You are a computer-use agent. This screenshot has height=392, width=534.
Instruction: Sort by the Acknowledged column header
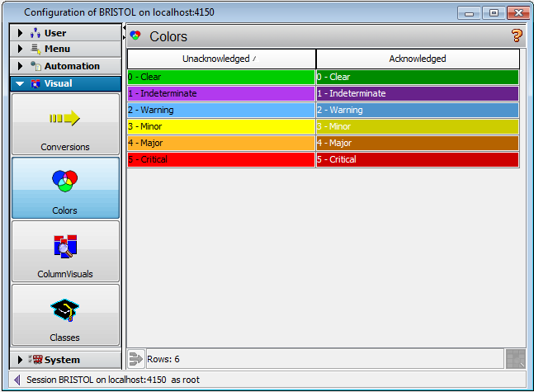(x=418, y=59)
